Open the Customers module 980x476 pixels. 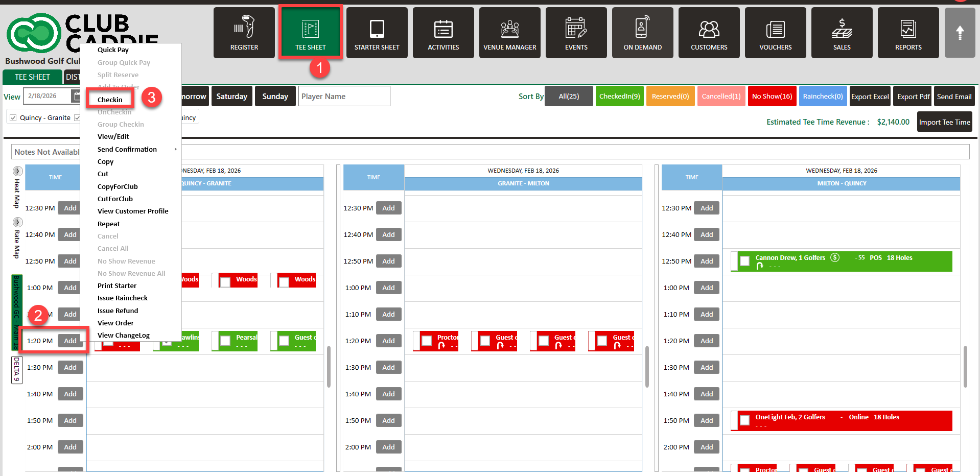click(709, 33)
